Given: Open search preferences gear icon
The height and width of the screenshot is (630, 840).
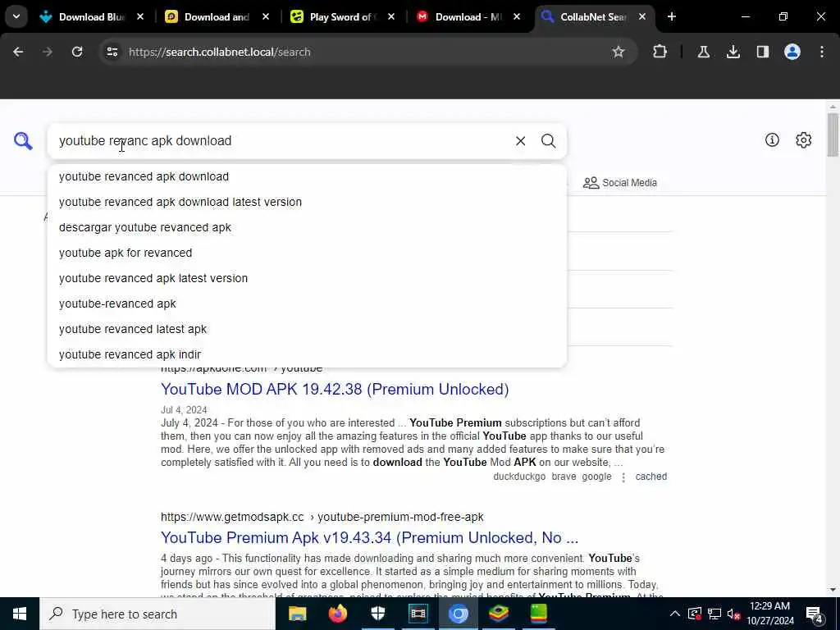Looking at the screenshot, I should (x=803, y=140).
